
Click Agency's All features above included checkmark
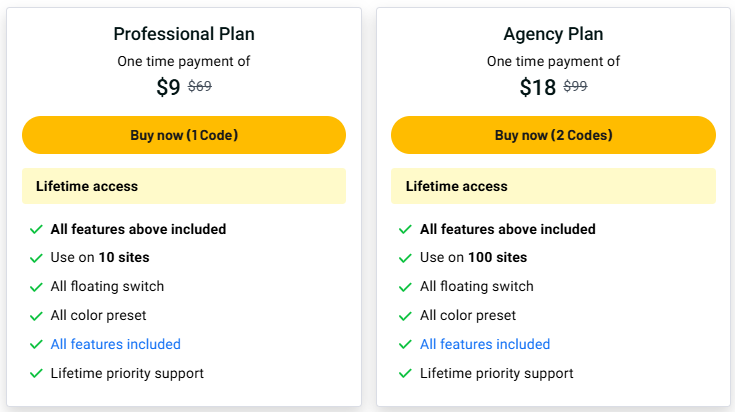[405, 229]
